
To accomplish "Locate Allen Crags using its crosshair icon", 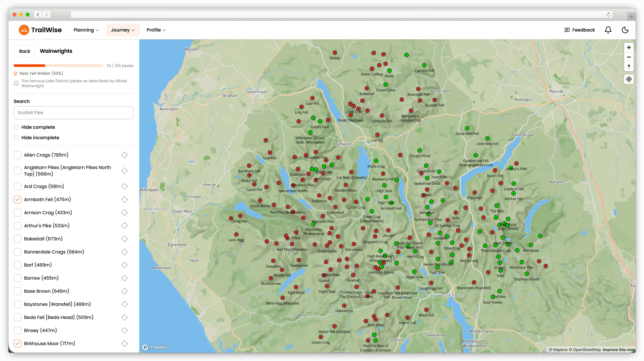I will tap(124, 155).
